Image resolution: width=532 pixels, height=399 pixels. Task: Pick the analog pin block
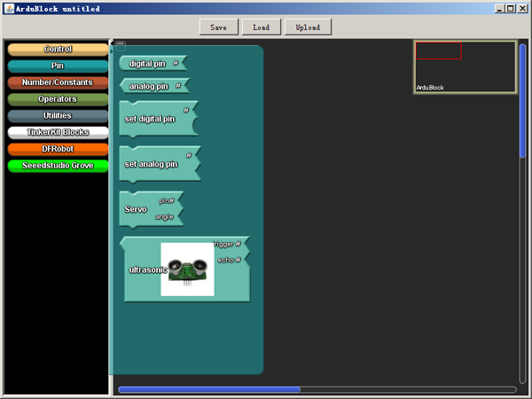click(154, 86)
